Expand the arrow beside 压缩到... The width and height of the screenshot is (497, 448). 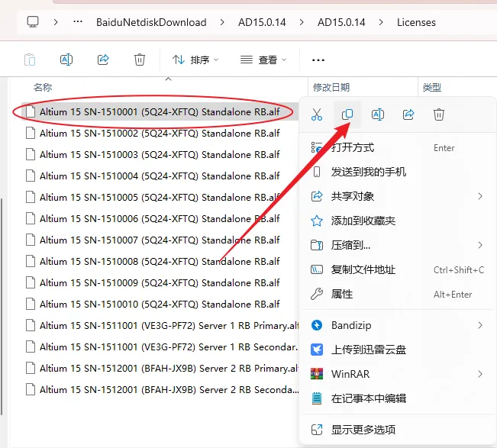point(480,245)
